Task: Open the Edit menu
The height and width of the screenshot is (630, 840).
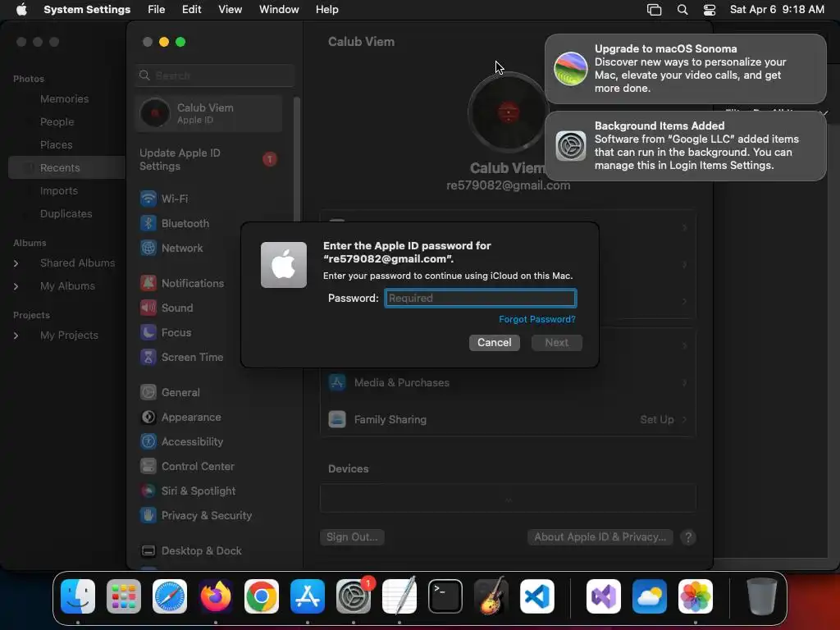Action: pyautogui.click(x=191, y=10)
